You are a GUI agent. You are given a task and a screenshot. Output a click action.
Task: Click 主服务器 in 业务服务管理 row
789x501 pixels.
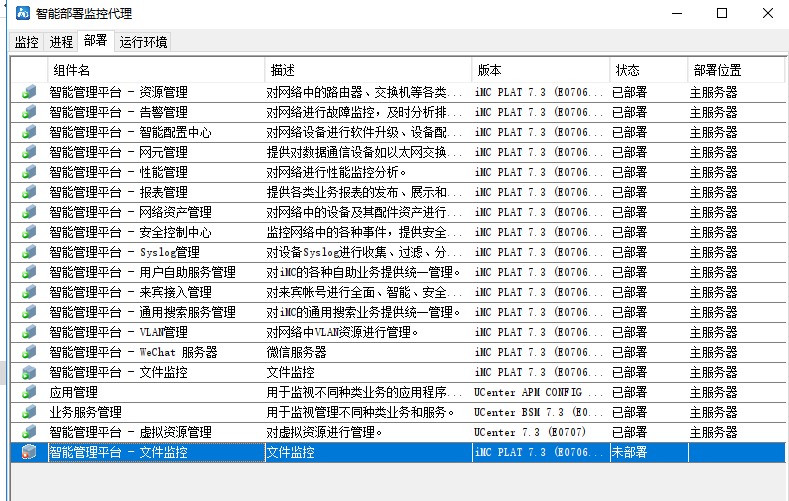click(713, 412)
